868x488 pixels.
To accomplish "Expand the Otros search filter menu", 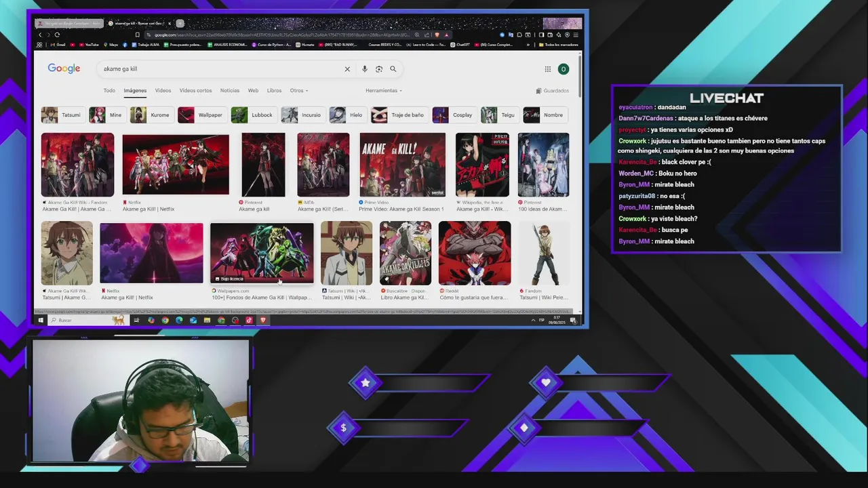I will (x=298, y=91).
